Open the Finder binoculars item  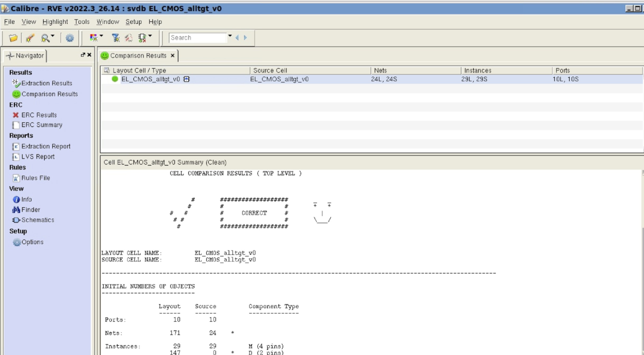[x=30, y=210]
